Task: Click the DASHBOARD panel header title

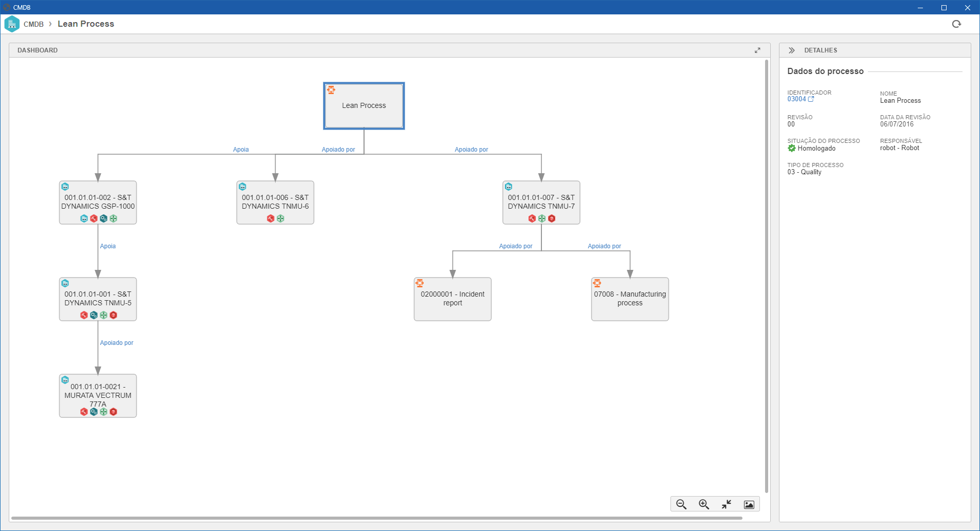Action: (38, 50)
